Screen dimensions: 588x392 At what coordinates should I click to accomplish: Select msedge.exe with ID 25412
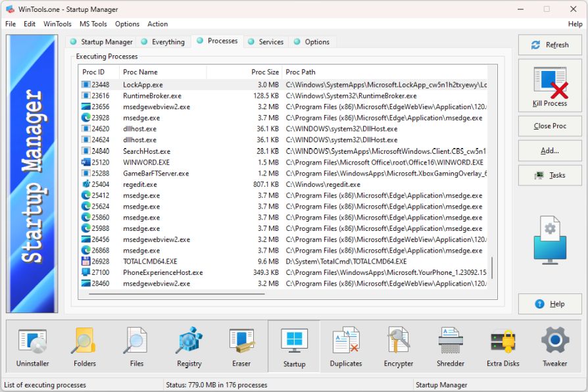tap(283, 195)
